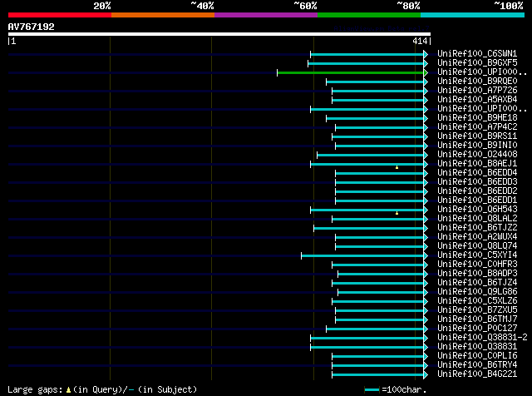Select the UniRef100_B6EDD4 label
This screenshot has width=532, height=396.
pos(477,173)
